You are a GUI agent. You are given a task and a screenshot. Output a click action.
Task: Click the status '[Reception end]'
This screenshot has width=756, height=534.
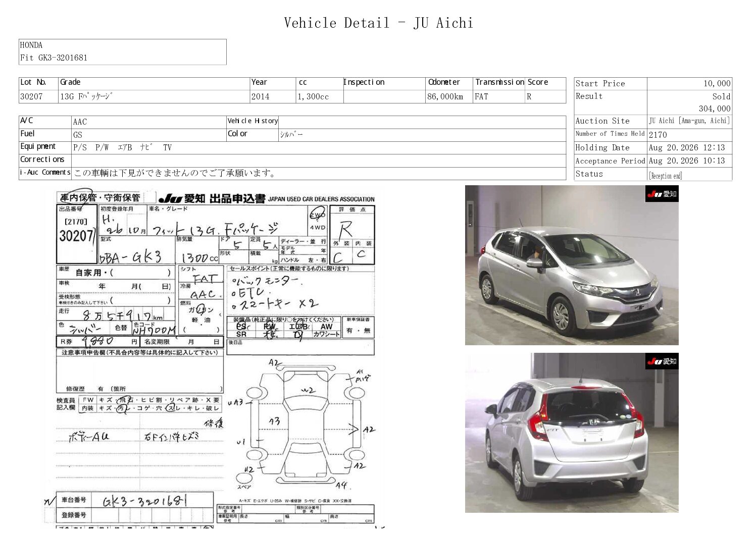[665, 176]
